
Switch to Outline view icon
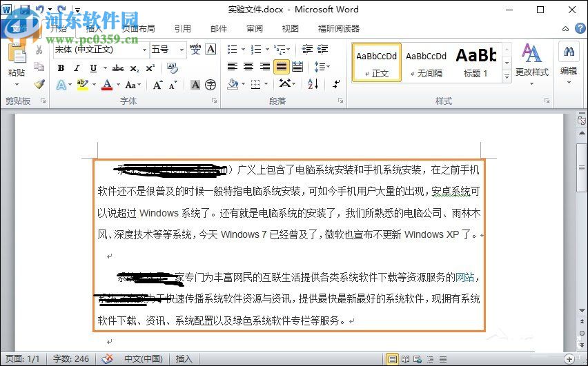click(x=431, y=359)
